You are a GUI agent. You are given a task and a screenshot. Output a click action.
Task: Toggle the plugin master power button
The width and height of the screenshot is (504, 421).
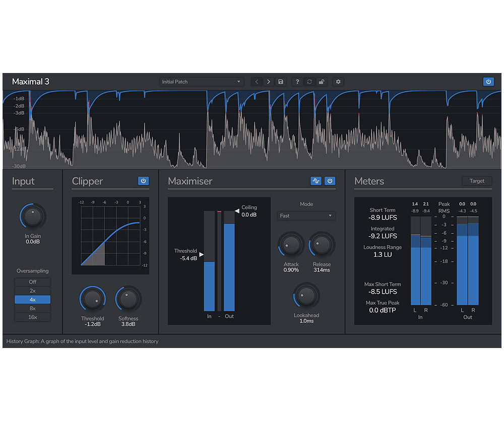pyautogui.click(x=488, y=82)
